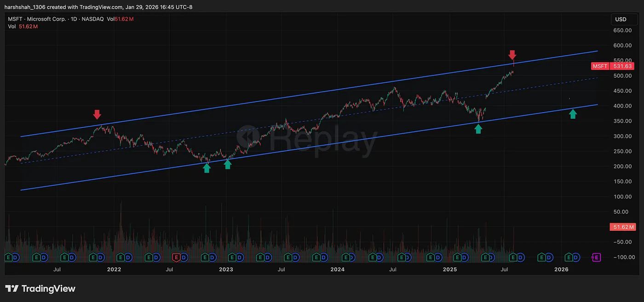Click the red earnings E marker
Viewport: 644px width, 302px height.
176,257
